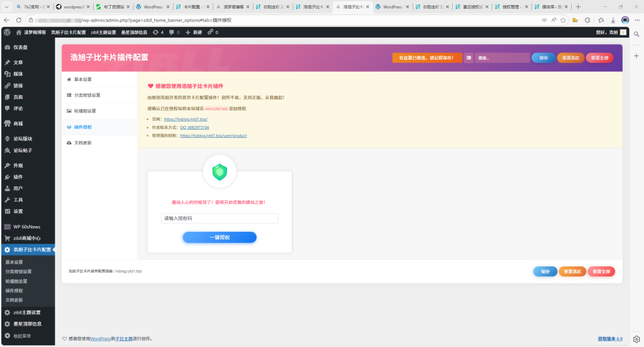Click the expand-all icon beside search box
644x347 pixels.
point(469,58)
